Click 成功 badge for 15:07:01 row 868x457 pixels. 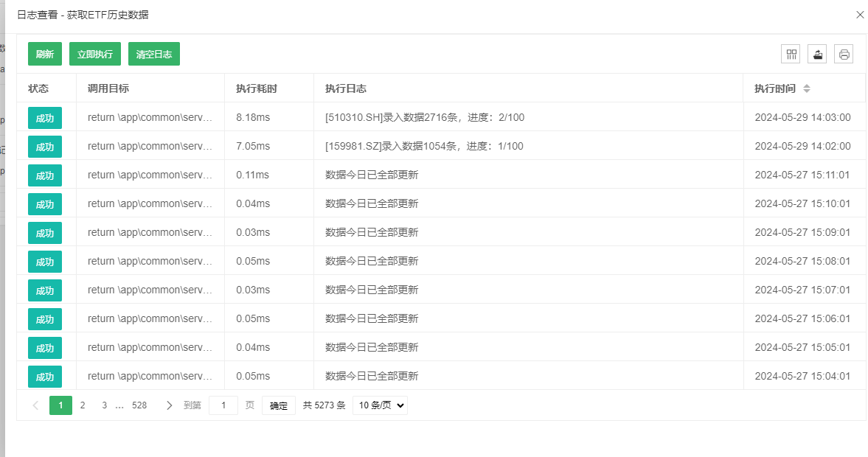pos(45,290)
